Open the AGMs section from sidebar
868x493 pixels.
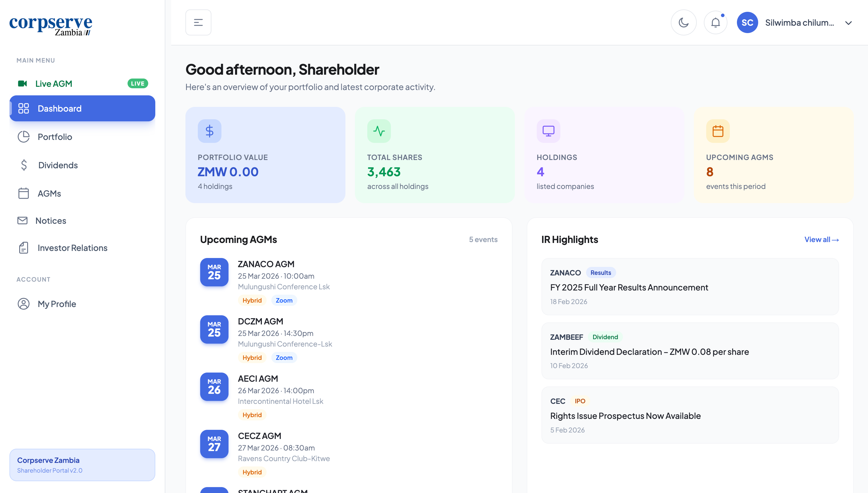(x=49, y=193)
